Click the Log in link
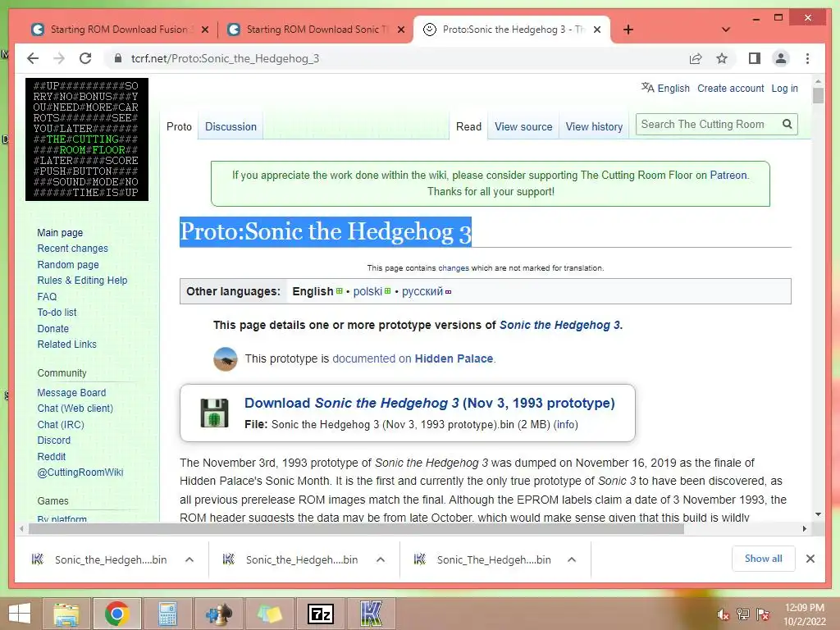This screenshot has width=840, height=630. [x=784, y=89]
